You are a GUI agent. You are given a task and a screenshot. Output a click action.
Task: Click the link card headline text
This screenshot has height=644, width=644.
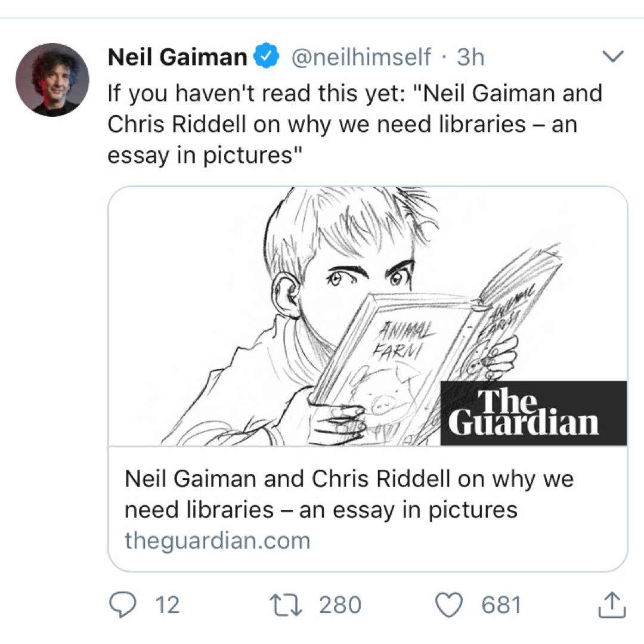349,494
